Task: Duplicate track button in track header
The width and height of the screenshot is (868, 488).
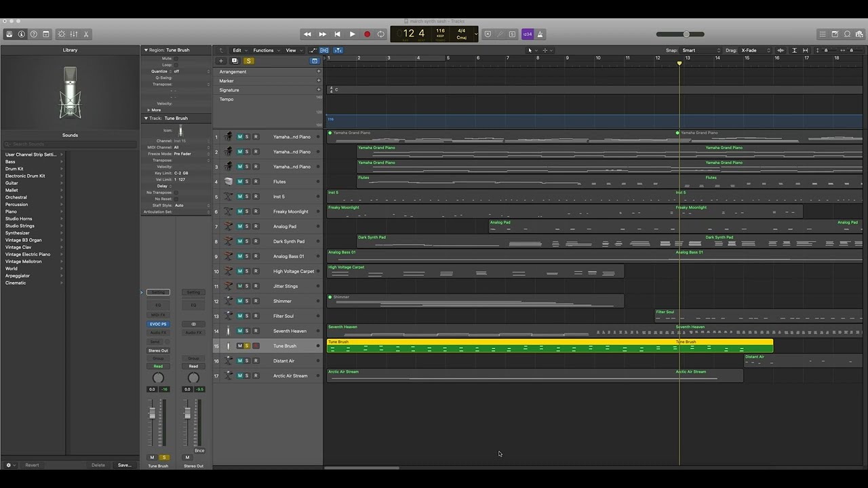Action: coord(235,61)
